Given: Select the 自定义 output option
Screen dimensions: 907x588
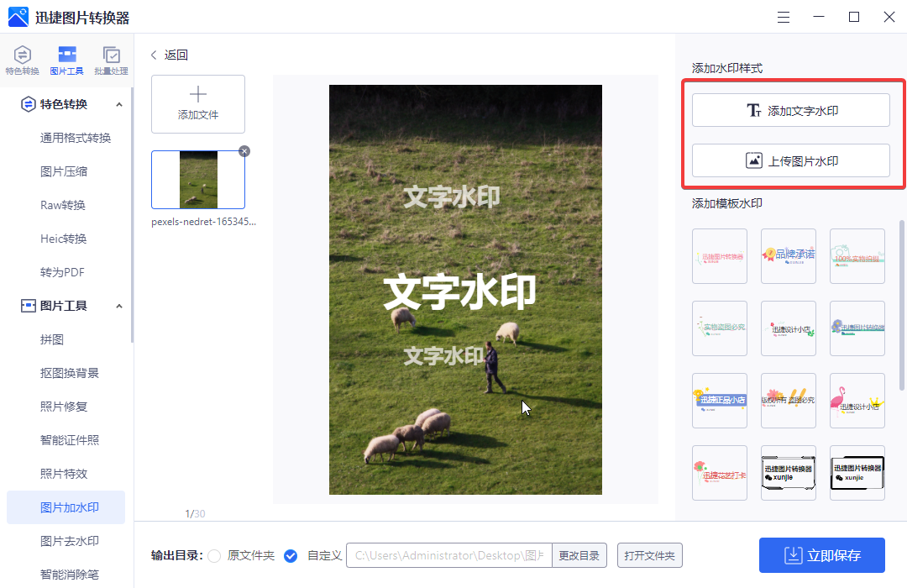Looking at the screenshot, I should pos(291,556).
